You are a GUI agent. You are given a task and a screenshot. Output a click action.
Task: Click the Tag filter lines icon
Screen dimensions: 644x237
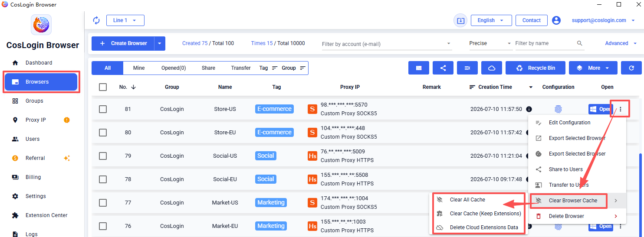(275, 68)
